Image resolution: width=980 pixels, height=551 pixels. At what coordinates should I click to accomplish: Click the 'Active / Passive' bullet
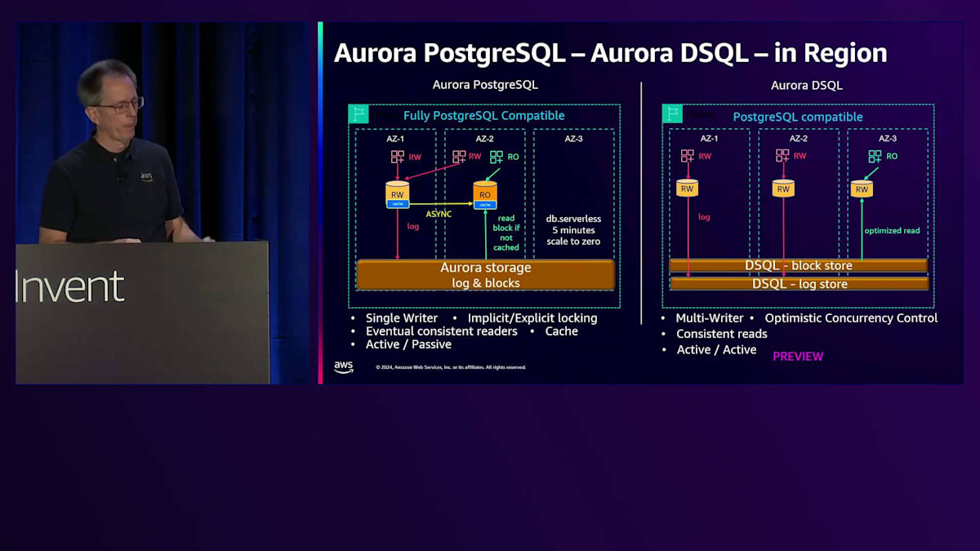[408, 344]
